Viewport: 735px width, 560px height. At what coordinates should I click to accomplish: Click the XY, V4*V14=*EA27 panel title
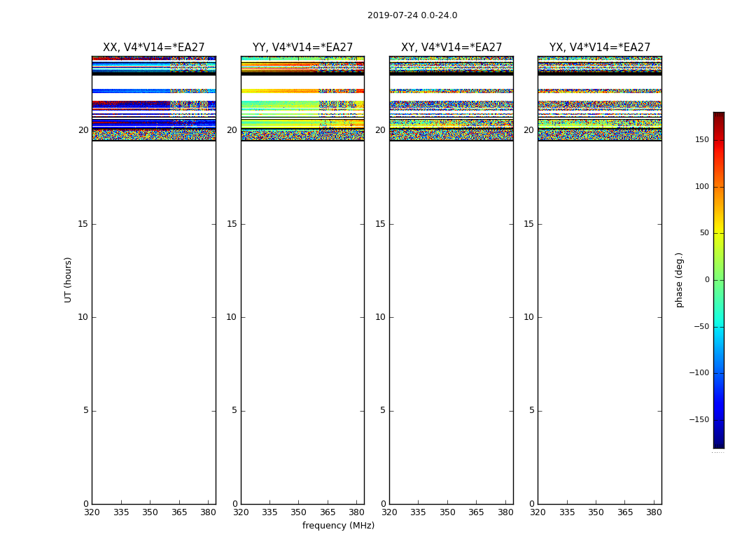click(x=451, y=48)
